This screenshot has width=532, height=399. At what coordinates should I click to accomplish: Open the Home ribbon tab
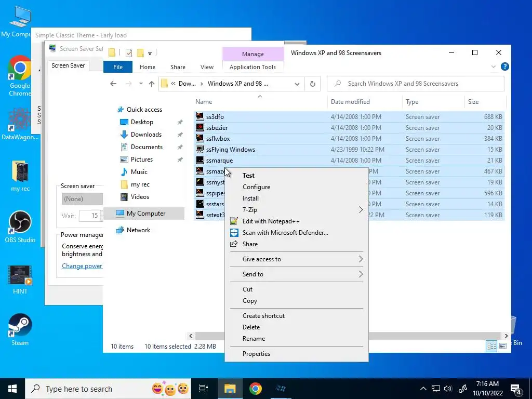click(147, 67)
